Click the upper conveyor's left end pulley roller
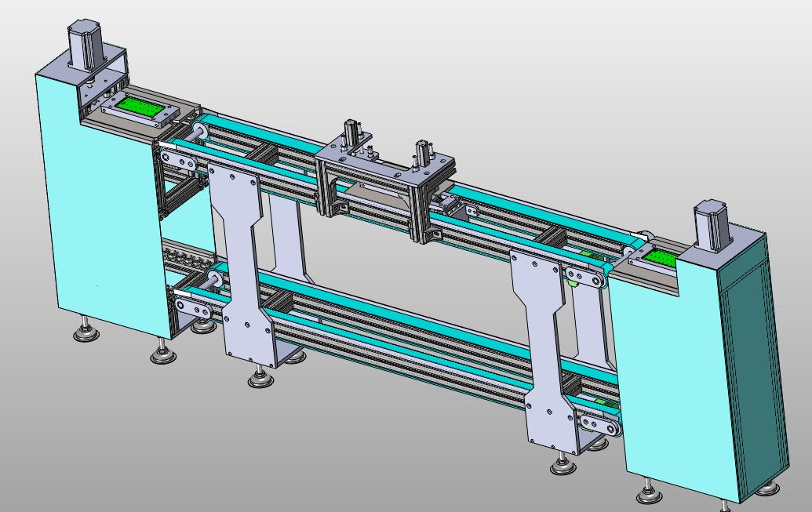This screenshot has width=812, height=512. (x=200, y=133)
